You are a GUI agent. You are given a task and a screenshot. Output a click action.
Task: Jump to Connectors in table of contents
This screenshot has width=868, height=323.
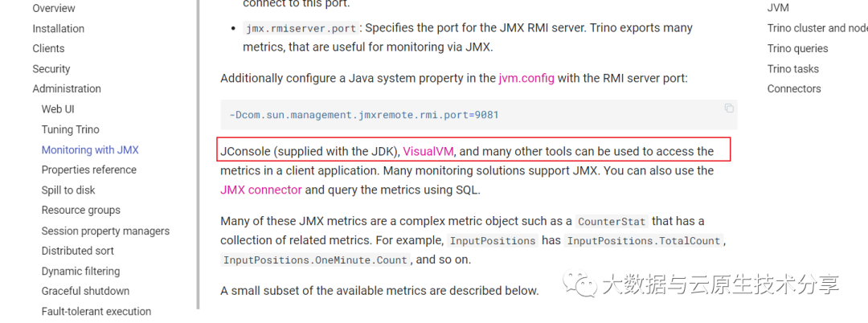794,89
